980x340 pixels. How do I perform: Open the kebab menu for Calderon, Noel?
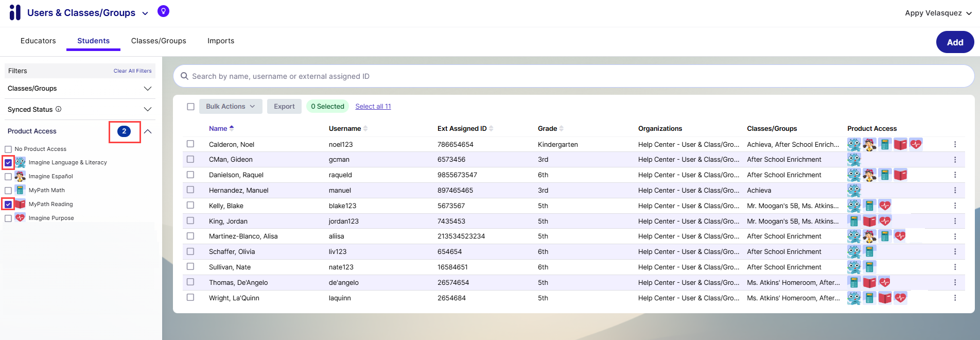pos(955,145)
